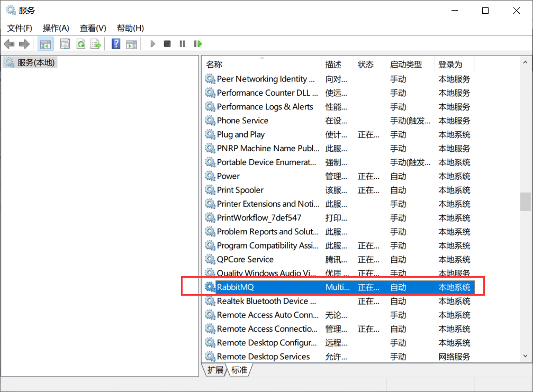Select the Remote Access Auto Connection name

268,315
